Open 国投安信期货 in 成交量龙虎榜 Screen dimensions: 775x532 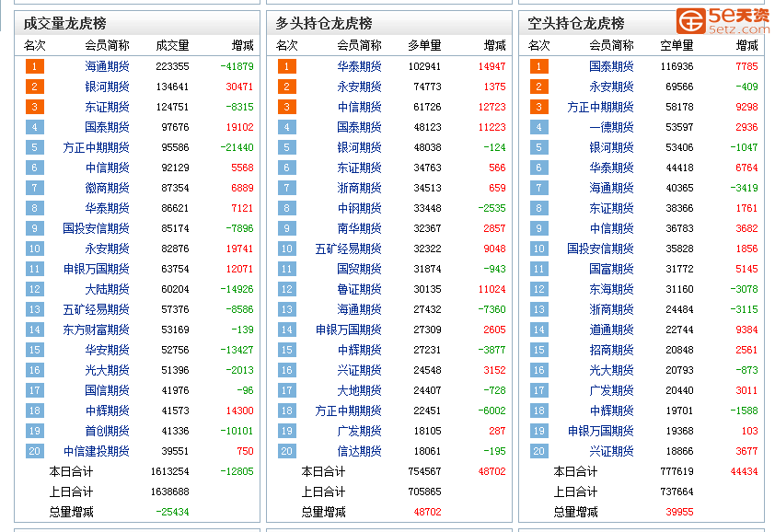click(x=96, y=228)
